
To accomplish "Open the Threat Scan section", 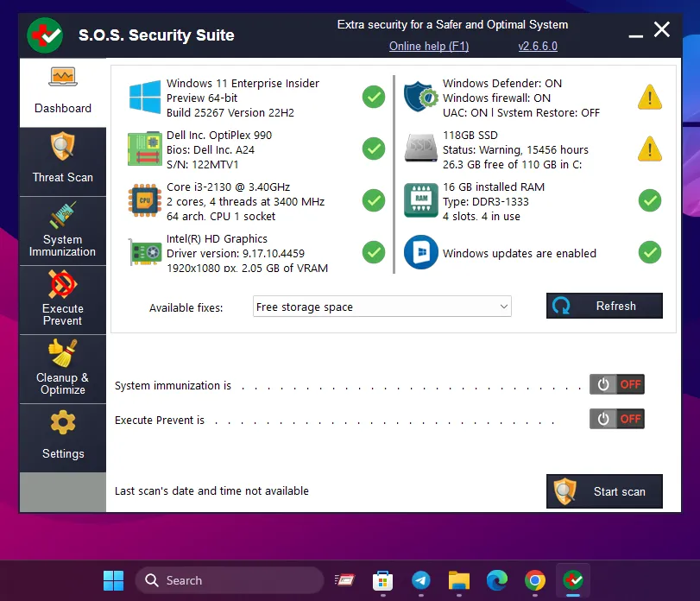I will pyautogui.click(x=63, y=161).
